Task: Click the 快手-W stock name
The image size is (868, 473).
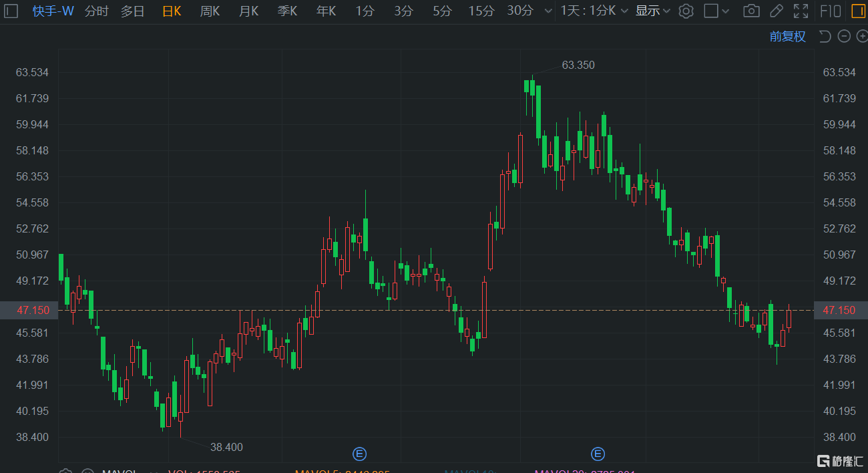Action: pos(53,11)
